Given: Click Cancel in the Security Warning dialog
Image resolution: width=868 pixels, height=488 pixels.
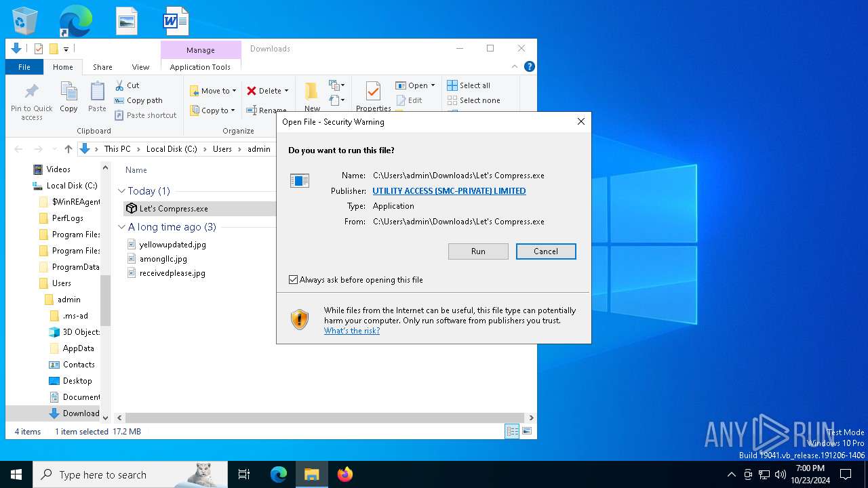Looking at the screenshot, I should pos(546,251).
